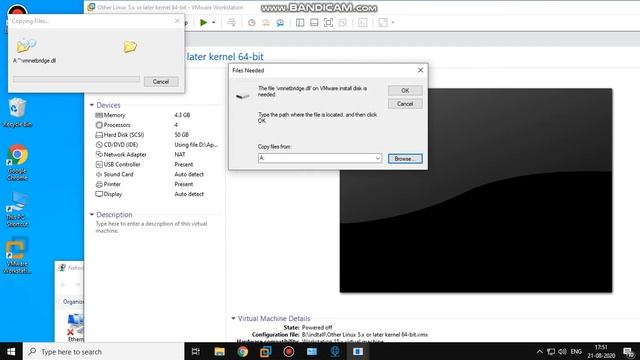Viewport: 640px width, 360px height.
Task: Select the USB Controller device
Action: 157,164
